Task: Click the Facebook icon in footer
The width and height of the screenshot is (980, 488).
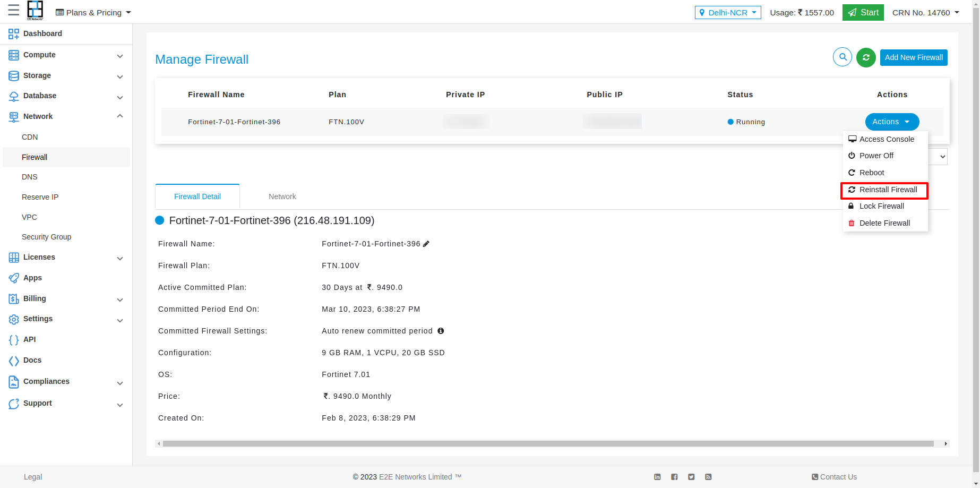Action: [674, 477]
